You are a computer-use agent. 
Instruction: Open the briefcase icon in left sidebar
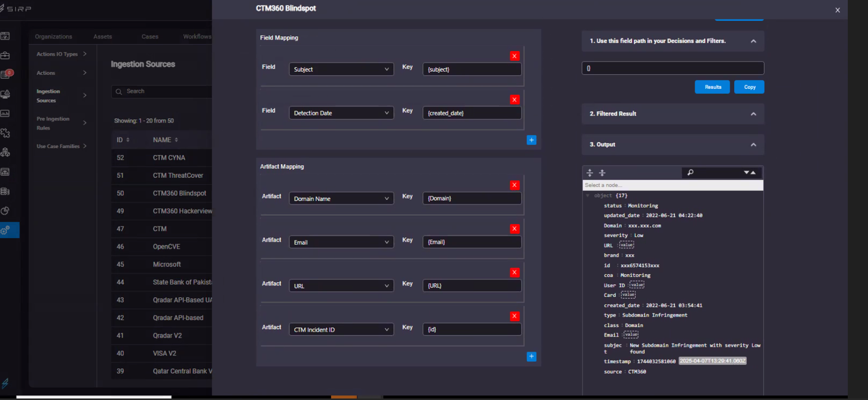(x=5, y=56)
